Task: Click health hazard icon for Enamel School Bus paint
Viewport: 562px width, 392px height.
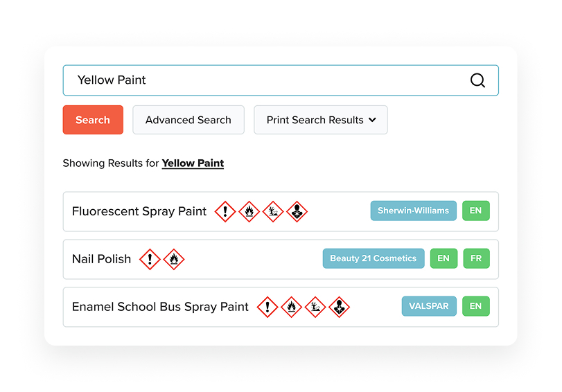Action: coord(339,307)
